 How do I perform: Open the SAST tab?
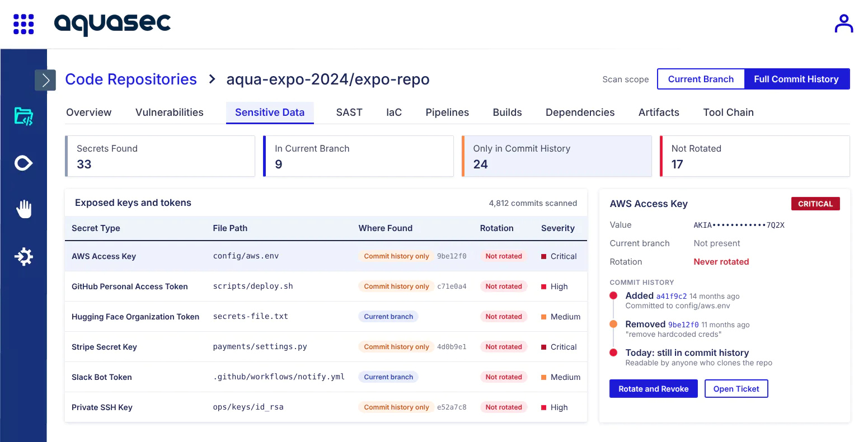[x=349, y=112]
